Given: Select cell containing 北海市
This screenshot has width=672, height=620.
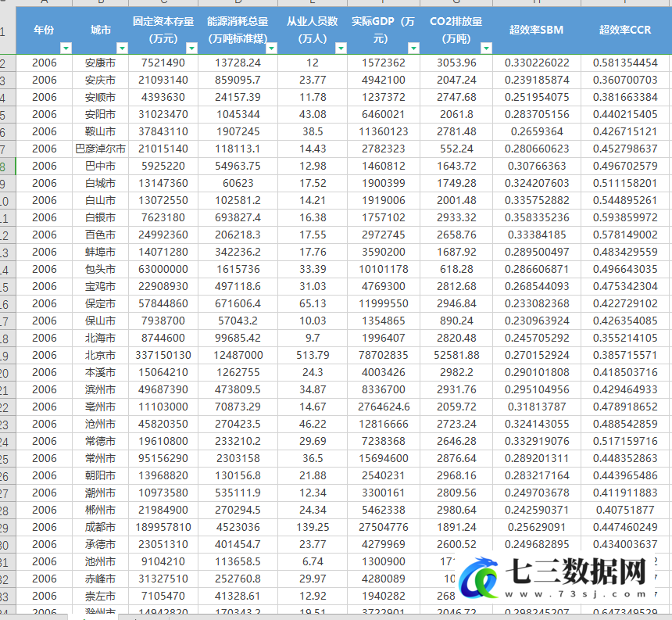Looking at the screenshot, I should 101,338.
